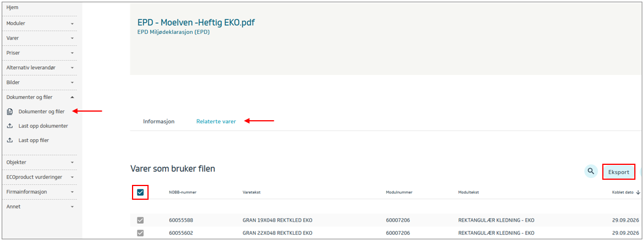The image size is (644, 241).
Task: Click the Last opp filer upload icon
Action: 10,140
